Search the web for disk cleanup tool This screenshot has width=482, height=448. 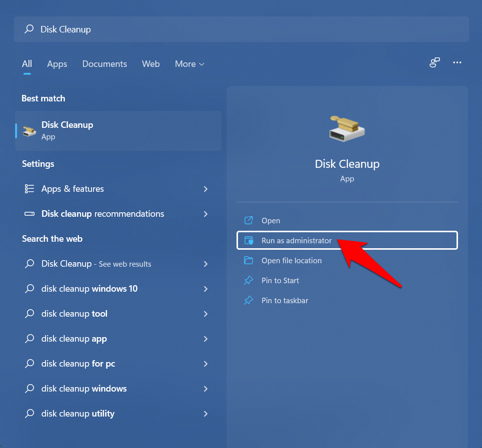[74, 314]
